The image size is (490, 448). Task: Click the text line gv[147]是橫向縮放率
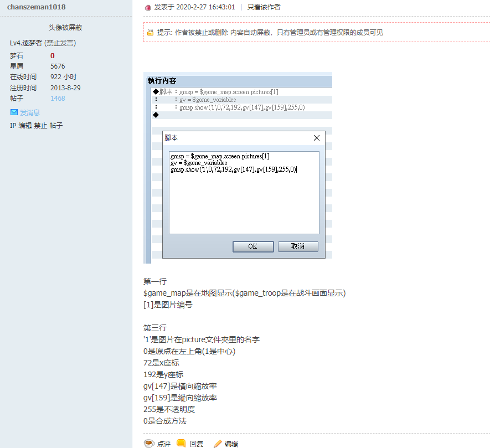coord(180,386)
